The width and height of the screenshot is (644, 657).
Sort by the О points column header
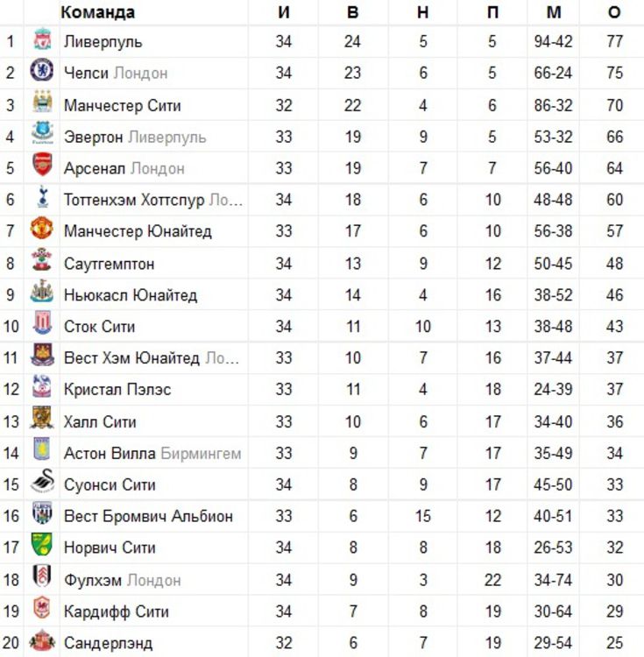614,12
